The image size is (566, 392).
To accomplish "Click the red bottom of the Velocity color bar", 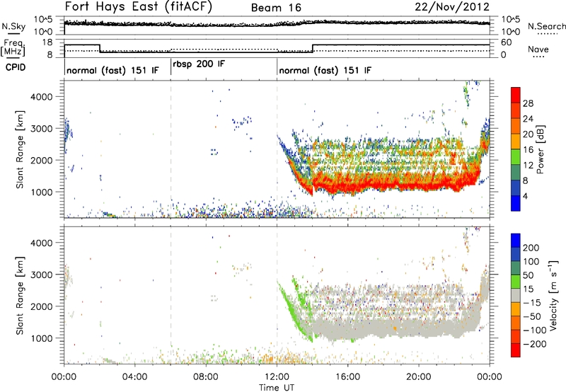I will [516, 350].
